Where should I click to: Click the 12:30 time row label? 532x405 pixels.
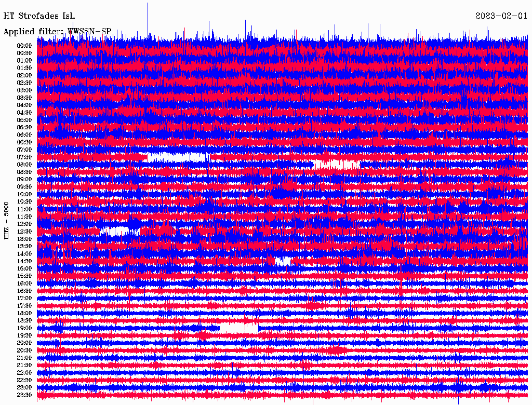coord(24,231)
